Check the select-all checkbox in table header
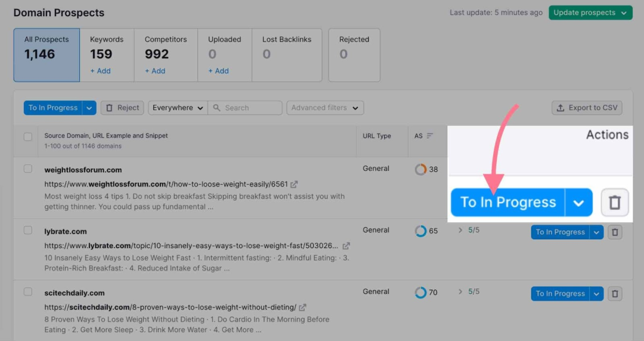644x341 pixels. 28,137
